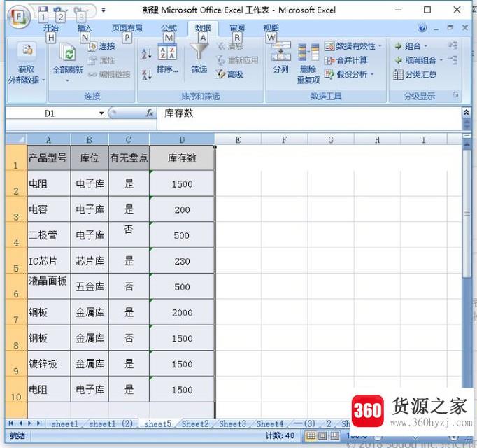Open the Insert (插入) tab
The image size is (477, 448).
(x=85, y=28)
